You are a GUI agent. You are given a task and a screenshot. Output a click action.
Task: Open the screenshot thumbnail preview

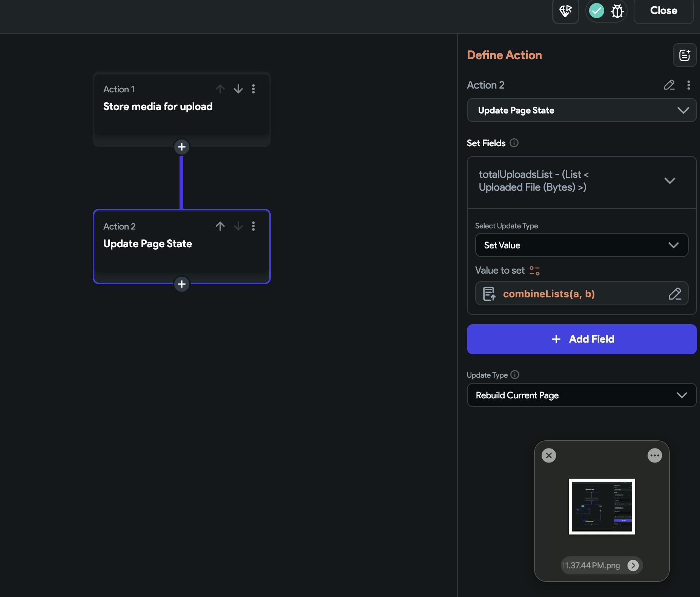pyautogui.click(x=602, y=506)
